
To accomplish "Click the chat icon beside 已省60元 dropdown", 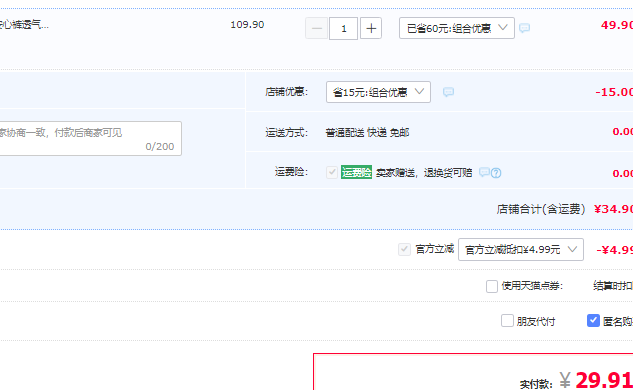I will tap(524, 28).
